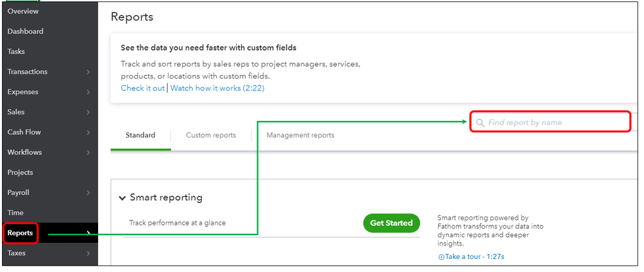Select Workflows in the sidebar
Viewport: 644px width, 272px height.
click(25, 152)
